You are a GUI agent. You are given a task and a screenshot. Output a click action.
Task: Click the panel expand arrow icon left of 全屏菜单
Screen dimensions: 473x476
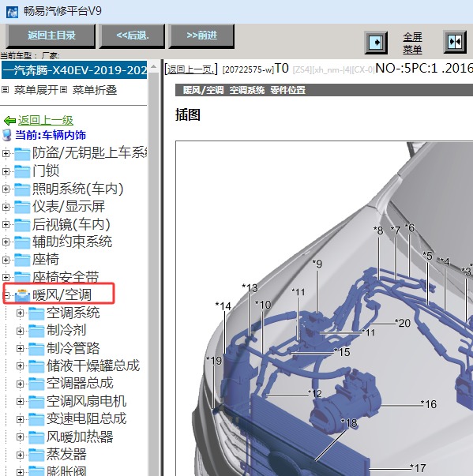click(376, 42)
